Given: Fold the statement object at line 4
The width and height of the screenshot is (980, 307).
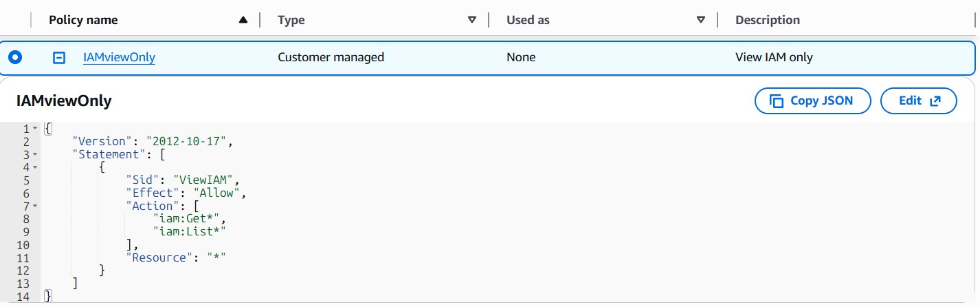Looking at the screenshot, I should point(34,167).
